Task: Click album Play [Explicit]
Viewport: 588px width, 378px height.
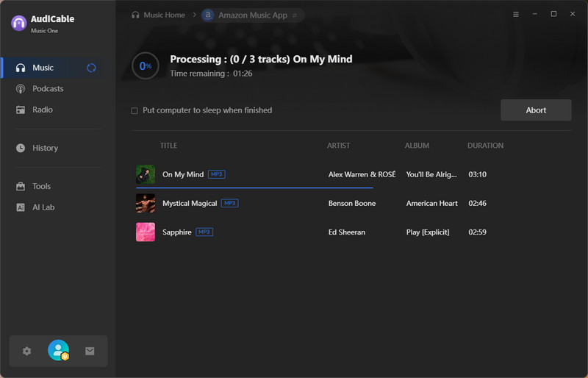Action: click(x=428, y=232)
